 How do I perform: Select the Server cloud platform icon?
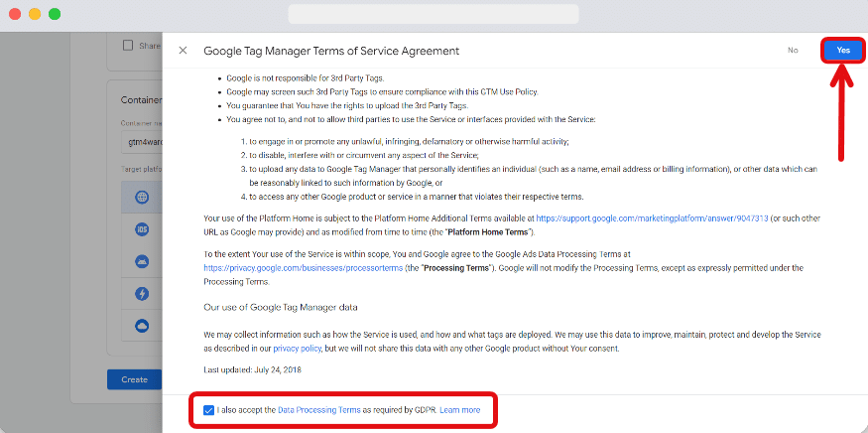[x=142, y=326]
